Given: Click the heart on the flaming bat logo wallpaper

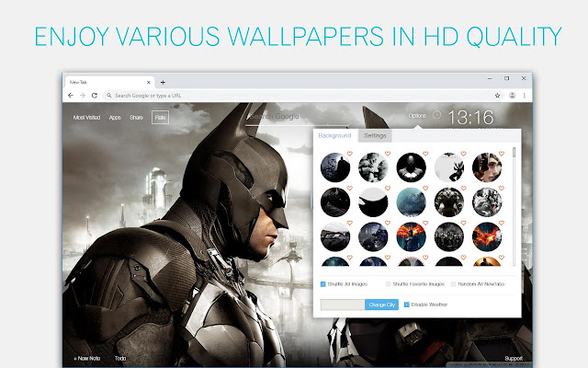Looking at the screenshot, I should 502,223.
